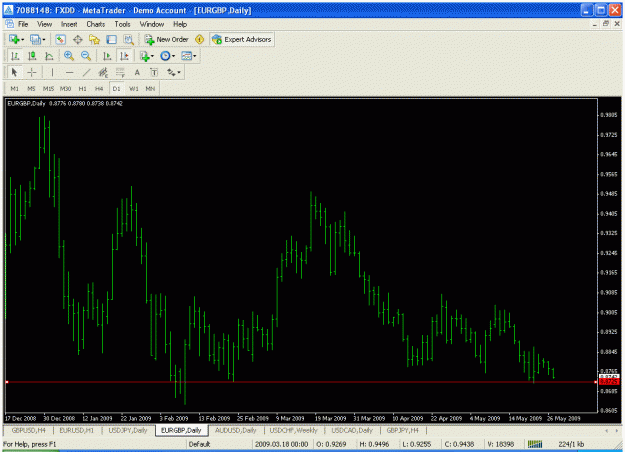This screenshot has height=452, width=625.
Task: Switch to the USDJPY,Daily chart tab
Action: coord(128,430)
